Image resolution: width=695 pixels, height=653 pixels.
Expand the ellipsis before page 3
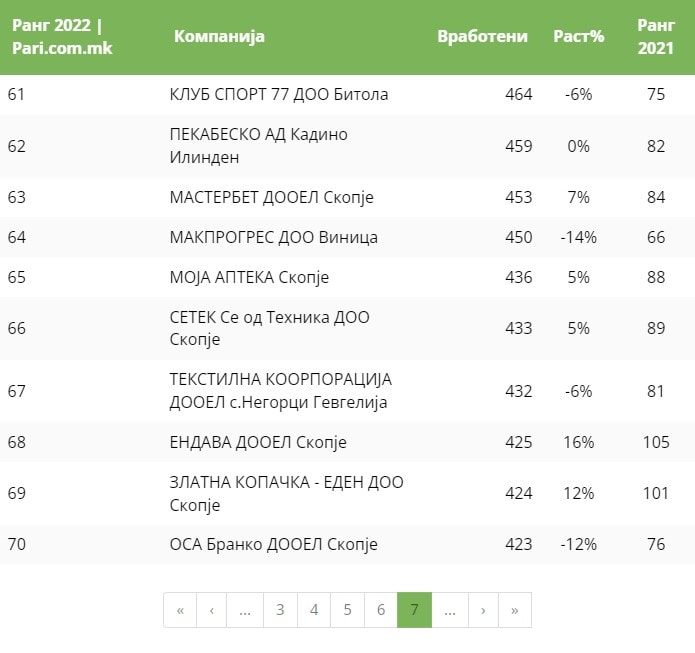tap(245, 610)
